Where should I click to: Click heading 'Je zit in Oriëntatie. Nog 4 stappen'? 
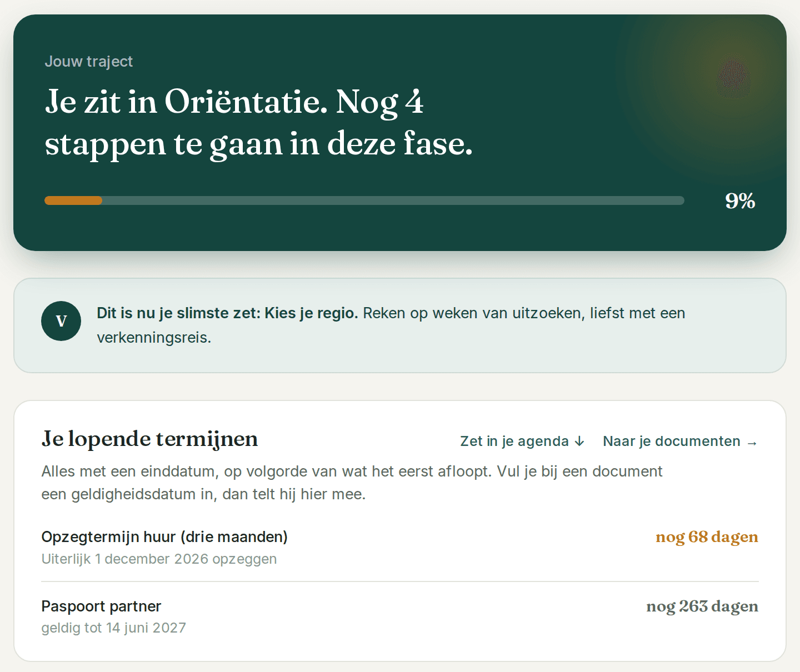[259, 123]
